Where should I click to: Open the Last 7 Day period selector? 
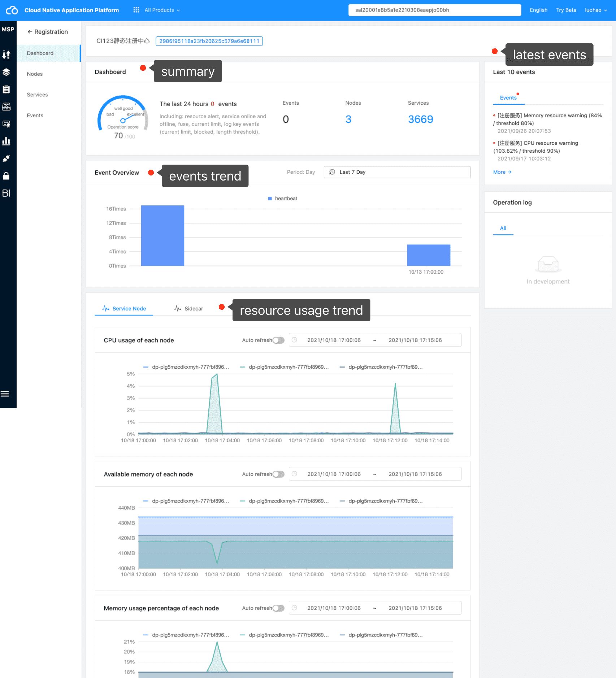pyautogui.click(x=397, y=172)
